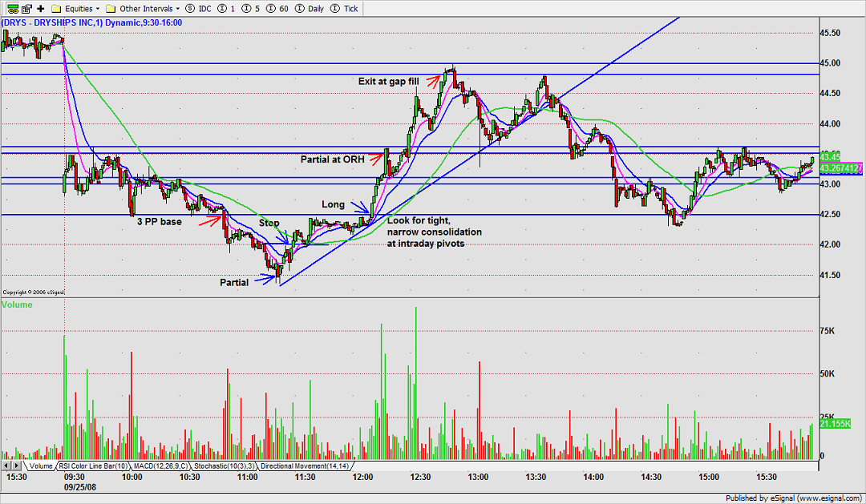Viewport: 866px width, 504px height.
Task: Click the 12:30 time axis label
Action: click(x=420, y=477)
